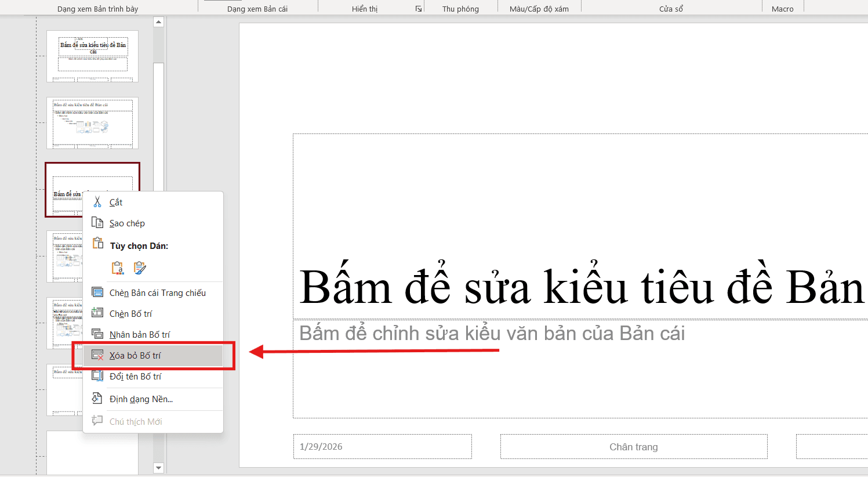The height and width of the screenshot is (477, 868).
Task: Open the Macro ribbon group
Action: [782, 8]
